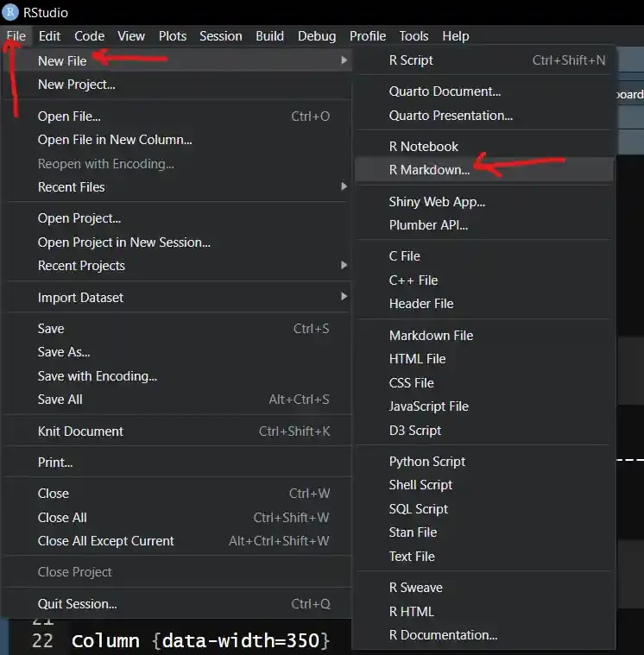Expand the Recent Files submenu arrow
Image resolution: width=644 pixels, height=655 pixels.
(344, 186)
